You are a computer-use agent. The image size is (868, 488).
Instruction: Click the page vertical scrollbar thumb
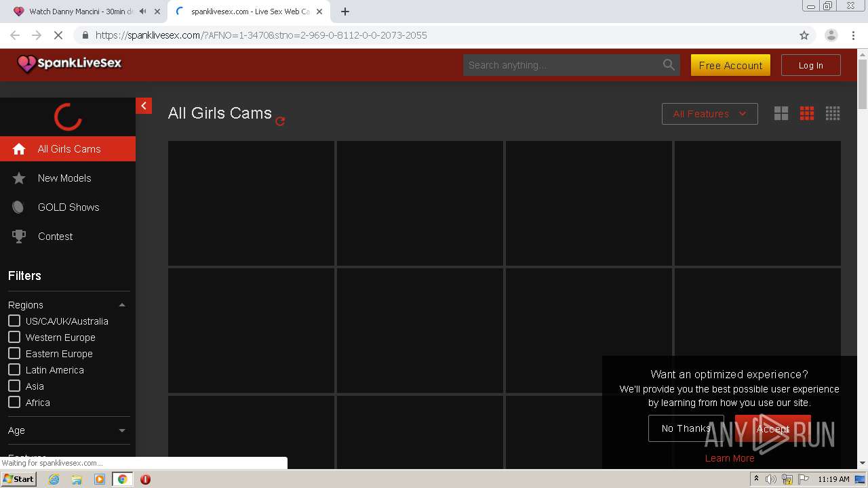coord(863,83)
